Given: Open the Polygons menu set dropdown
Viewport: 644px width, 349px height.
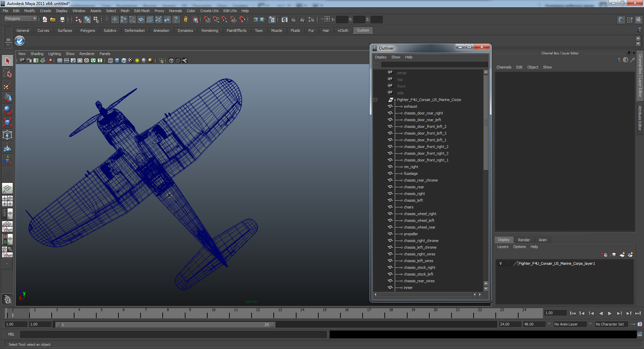Looking at the screenshot, I should (x=20, y=19).
